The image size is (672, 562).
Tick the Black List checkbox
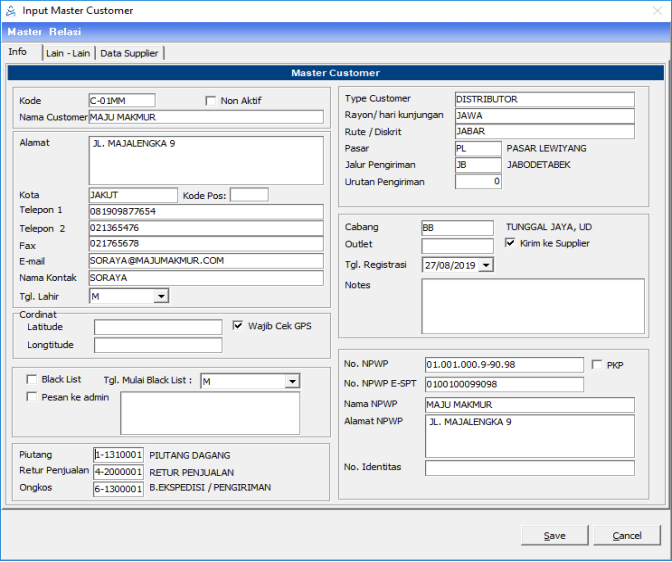(x=32, y=380)
